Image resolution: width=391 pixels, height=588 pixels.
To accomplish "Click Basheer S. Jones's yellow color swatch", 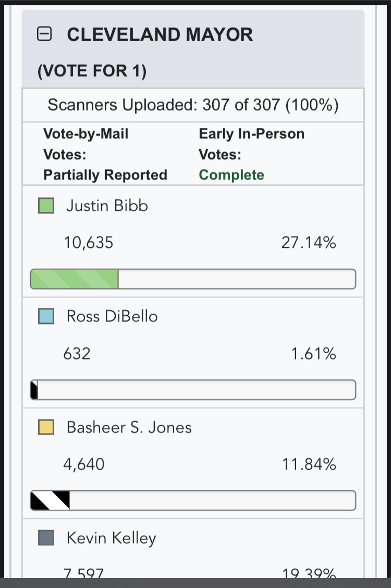I will coord(46,427).
